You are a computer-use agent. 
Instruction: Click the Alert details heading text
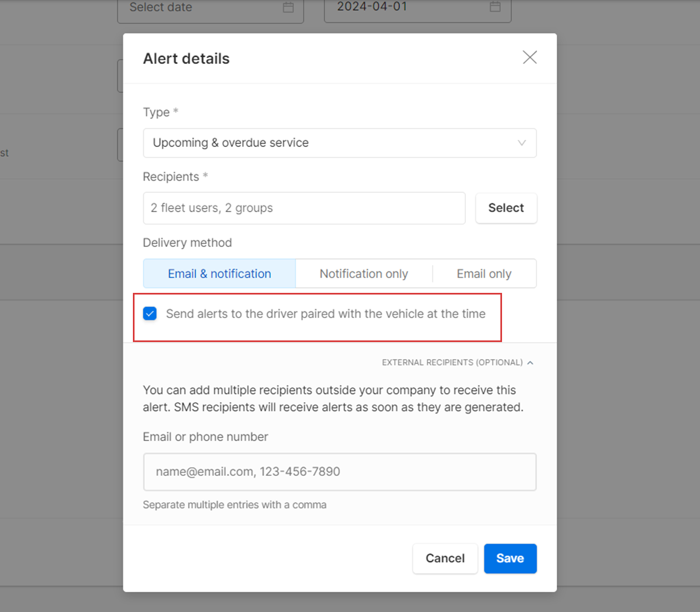coord(186,58)
